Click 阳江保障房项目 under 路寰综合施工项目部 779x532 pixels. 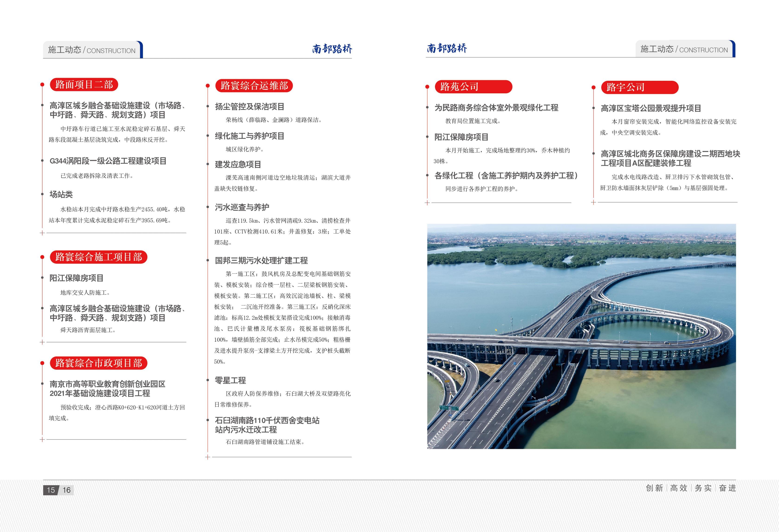click(x=76, y=278)
